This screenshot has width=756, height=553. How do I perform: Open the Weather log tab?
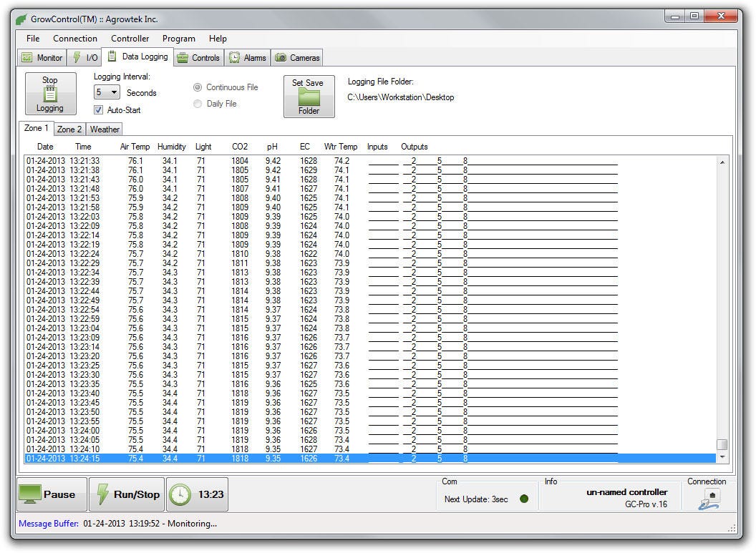pos(105,129)
